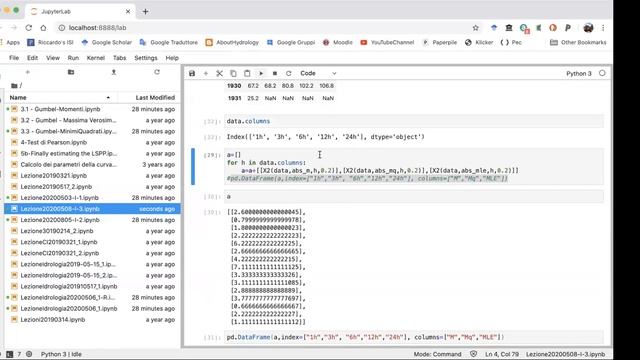The width and height of the screenshot is (640, 360).
Task: Reload the browser page
Action: point(29,28)
